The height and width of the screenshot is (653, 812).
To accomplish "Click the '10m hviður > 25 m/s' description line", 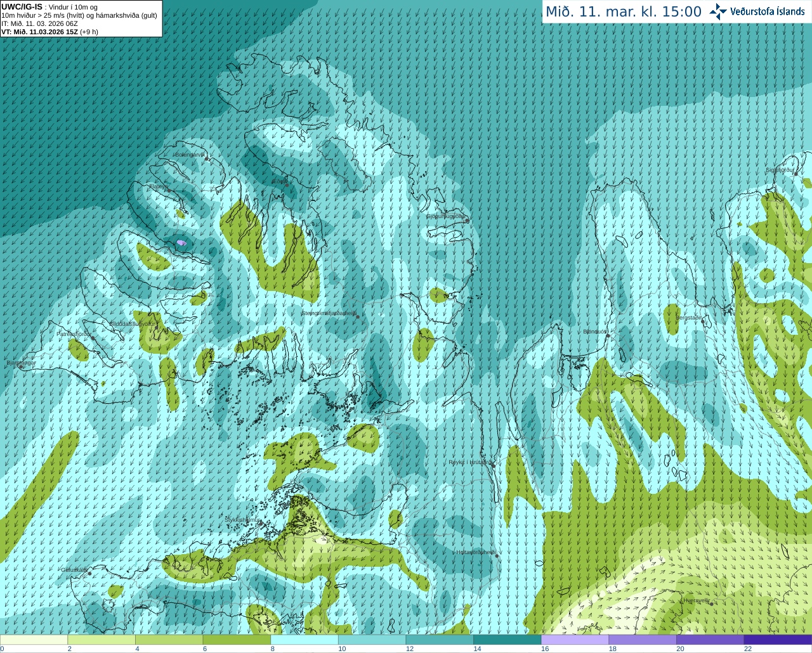I will [79, 15].
